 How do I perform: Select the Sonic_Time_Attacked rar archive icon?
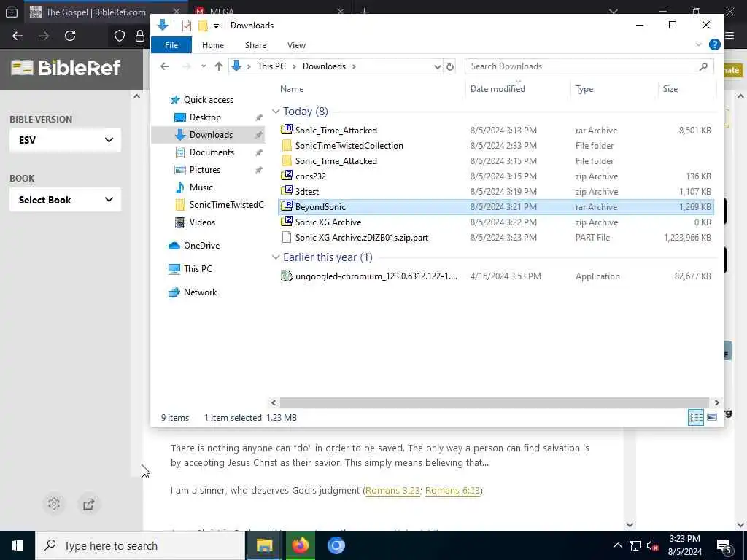tap(286, 130)
